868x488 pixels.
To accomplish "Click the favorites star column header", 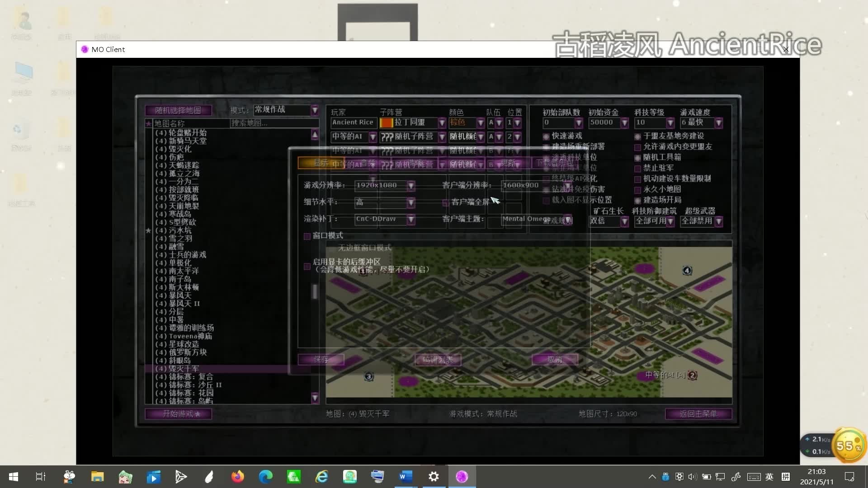I will point(148,123).
